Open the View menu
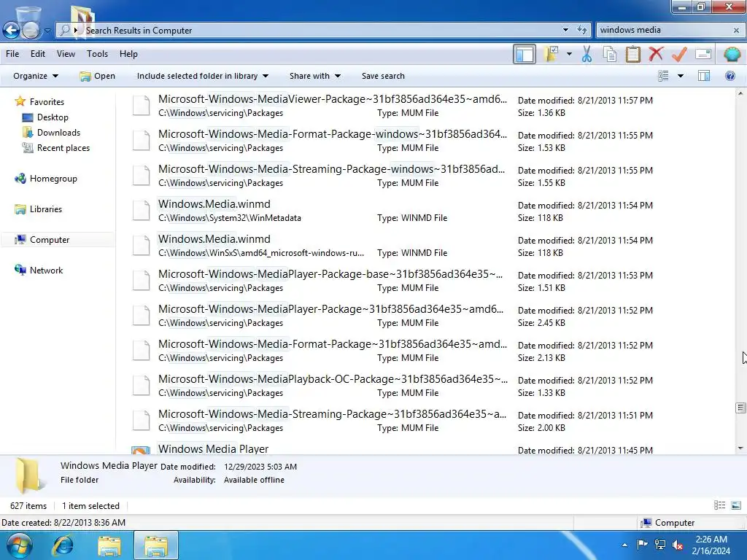 (x=66, y=54)
